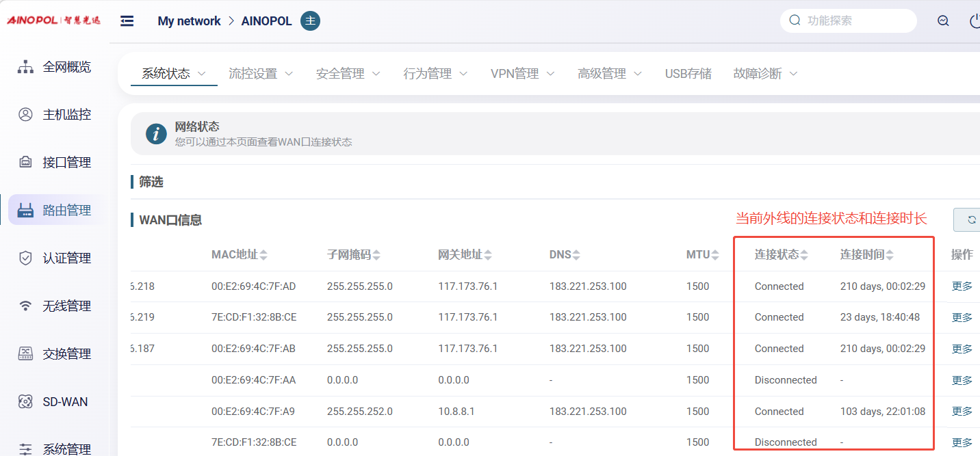Image resolution: width=980 pixels, height=456 pixels.
Task: Click the 全网概览 network topology icon
Action: click(25, 67)
